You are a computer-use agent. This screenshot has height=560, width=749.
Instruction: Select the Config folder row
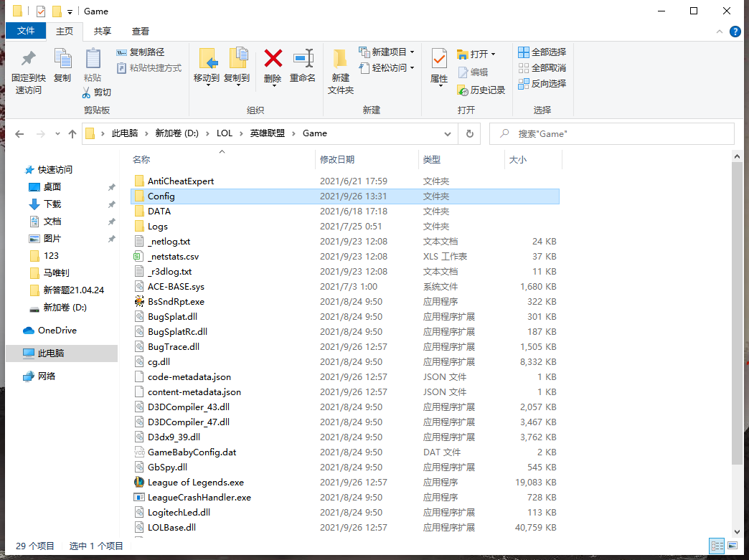(345, 196)
